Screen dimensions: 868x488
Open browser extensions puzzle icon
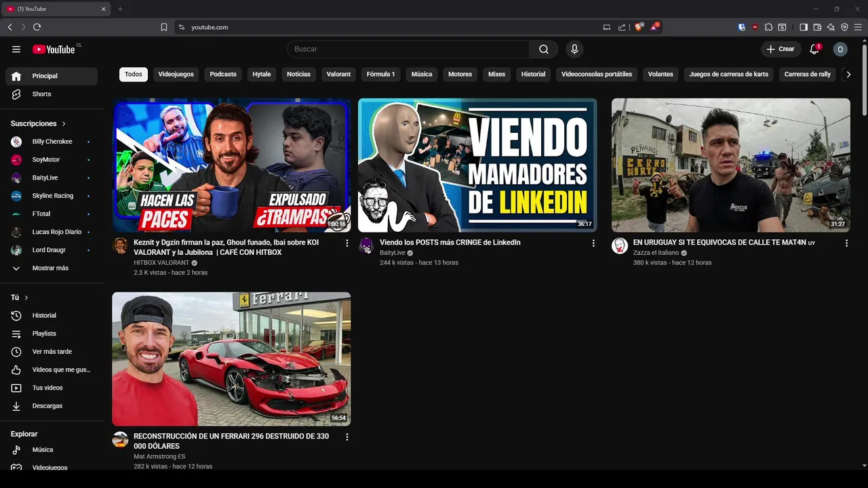coord(768,27)
